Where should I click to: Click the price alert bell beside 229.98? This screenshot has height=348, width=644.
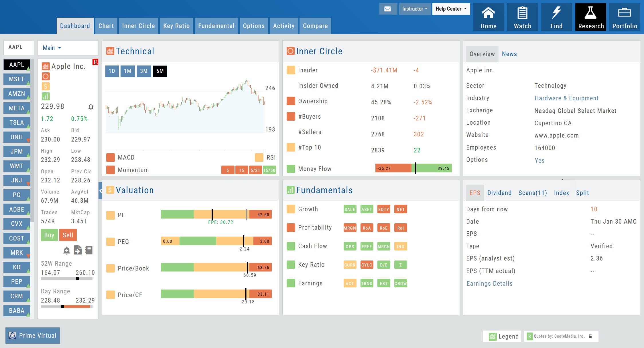click(91, 107)
